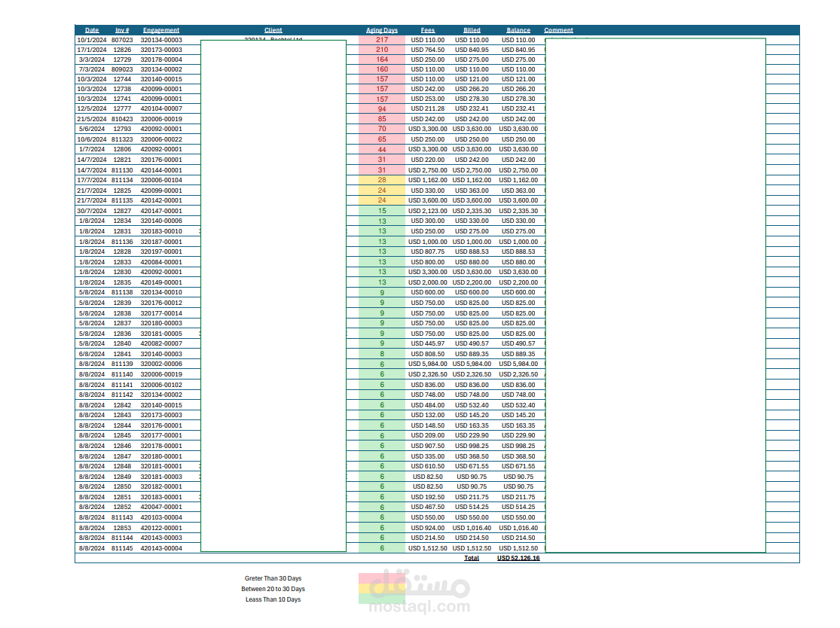Screen dimensions: 840x628
Task: Select invoice number 12846 cell
Action: pos(122,446)
